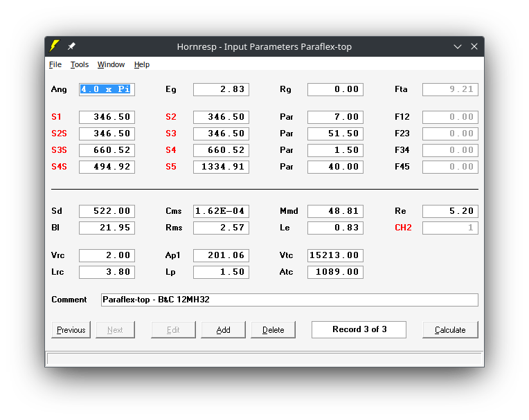529x420 pixels.
Task: Click the Bl field showing 21.95
Action: click(107, 228)
